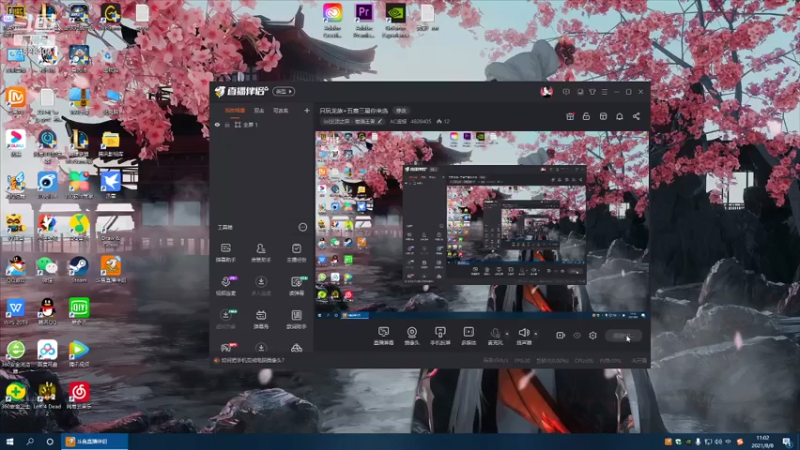The image size is (800, 450).
Task: Open Adobe Premiere Pro desktop icon
Action: coord(364,20)
